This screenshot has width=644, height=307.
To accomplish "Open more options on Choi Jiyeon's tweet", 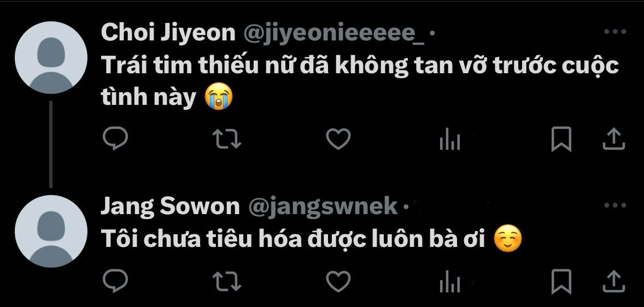I will point(615,32).
